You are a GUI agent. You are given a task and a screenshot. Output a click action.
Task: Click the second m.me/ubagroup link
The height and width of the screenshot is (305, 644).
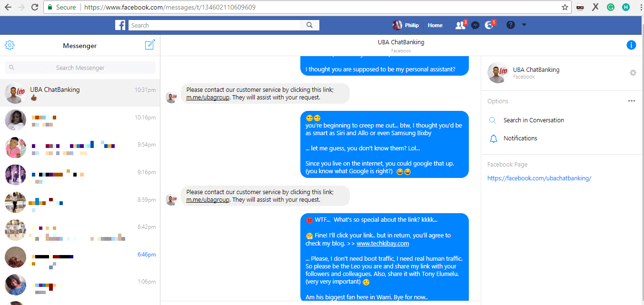pos(208,200)
